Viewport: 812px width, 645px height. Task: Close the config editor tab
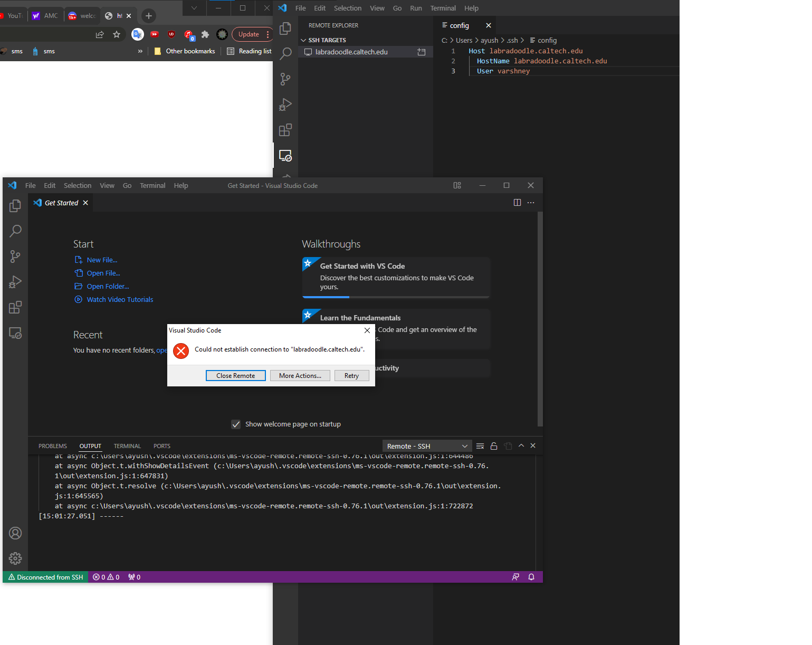[489, 25]
